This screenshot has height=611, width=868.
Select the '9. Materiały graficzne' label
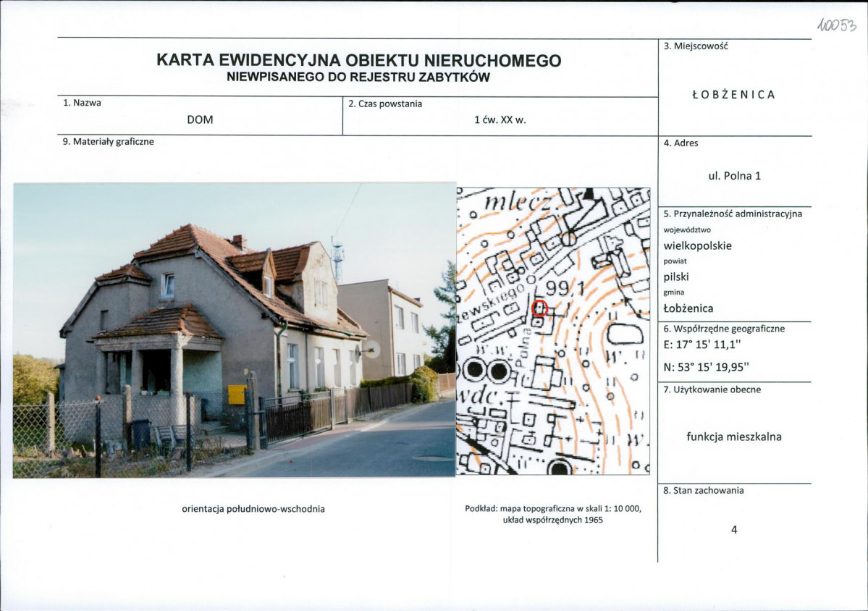(x=108, y=142)
